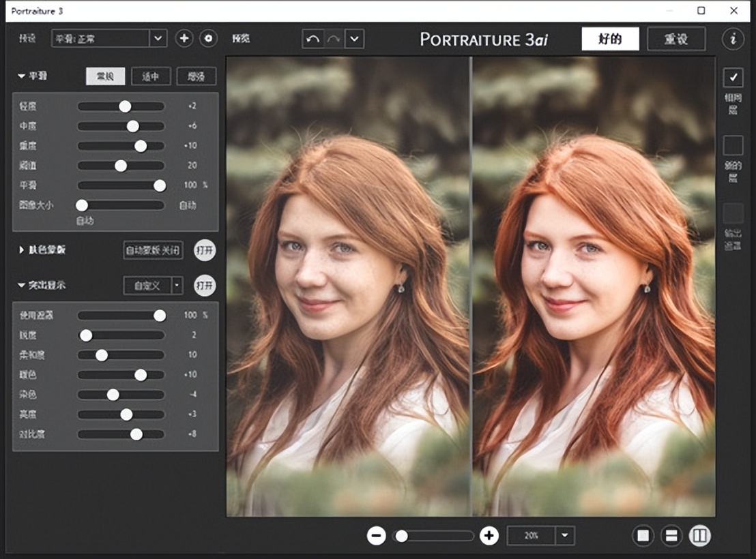The width and height of the screenshot is (756, 559).
Task: Uncheck the 相同层 checkbox
Action: point(733,78)
